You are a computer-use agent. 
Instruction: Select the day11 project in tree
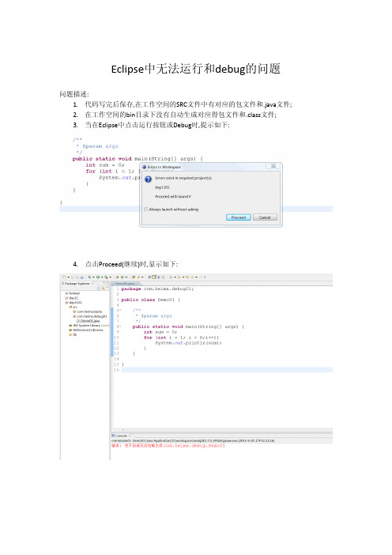[71, 298]
